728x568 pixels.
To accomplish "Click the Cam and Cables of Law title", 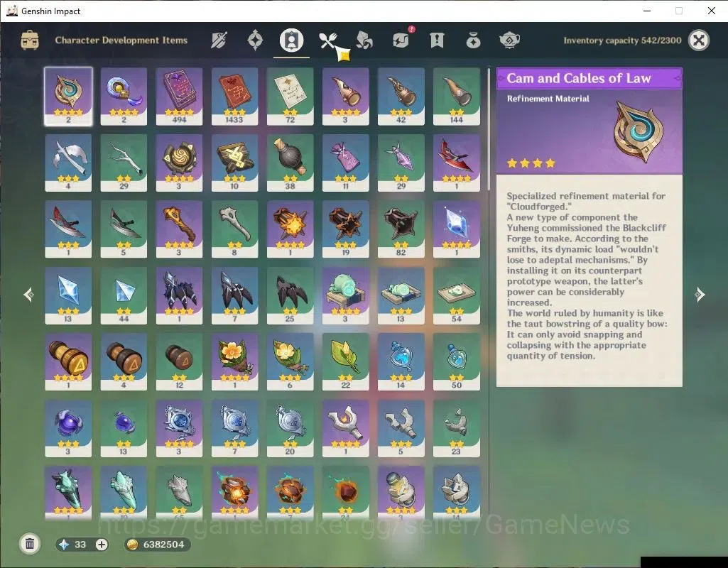I will [579, 78].
